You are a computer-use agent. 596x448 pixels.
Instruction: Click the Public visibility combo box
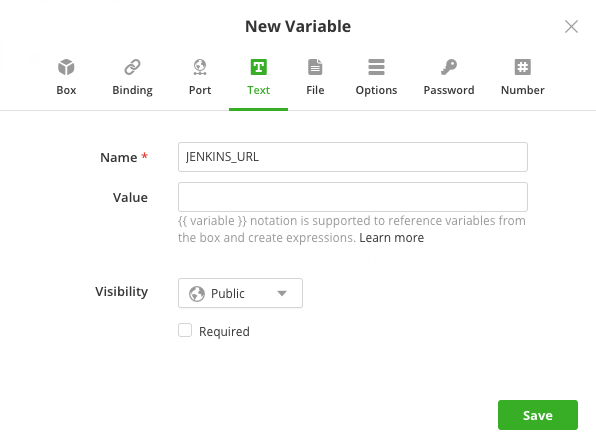(x=240, y=293)
